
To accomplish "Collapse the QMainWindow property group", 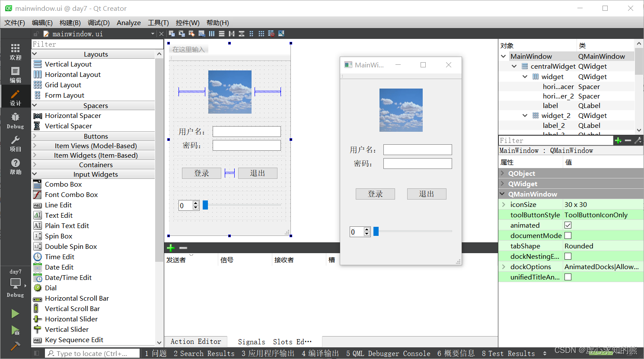I will [502, 194].
